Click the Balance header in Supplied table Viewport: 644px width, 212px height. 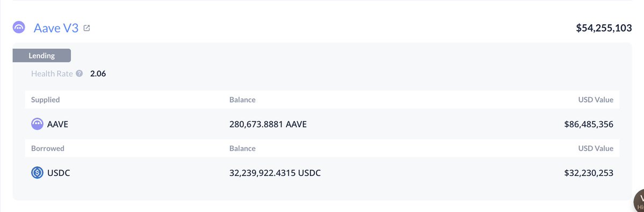(x=242, y=100)
